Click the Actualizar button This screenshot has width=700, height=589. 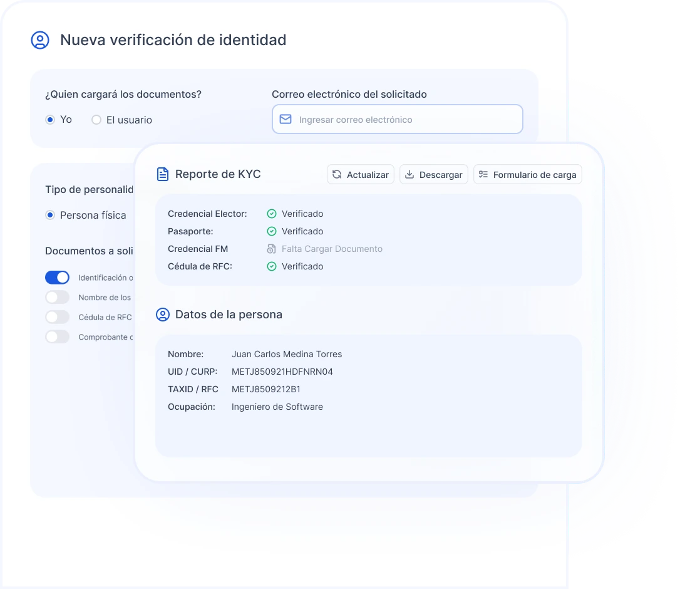pos(361,174)
